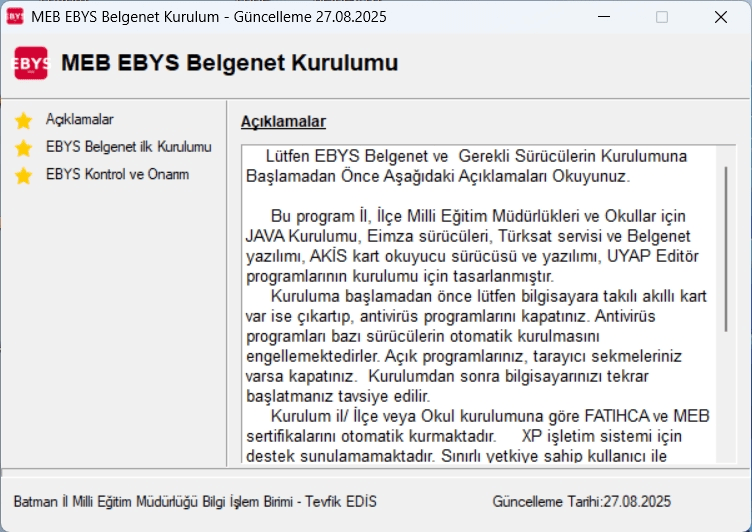Click the line beginning 'Lütfen EBYS Belgenet ve'
This screenshot has width=752, height=532.
pos(476,156)
